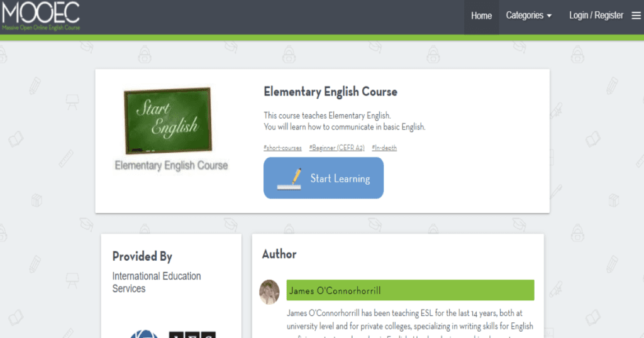The image size is (644, 338).
Task: Click the author bio paragraph
Action: pyautogui.click(x=410, y=324)
